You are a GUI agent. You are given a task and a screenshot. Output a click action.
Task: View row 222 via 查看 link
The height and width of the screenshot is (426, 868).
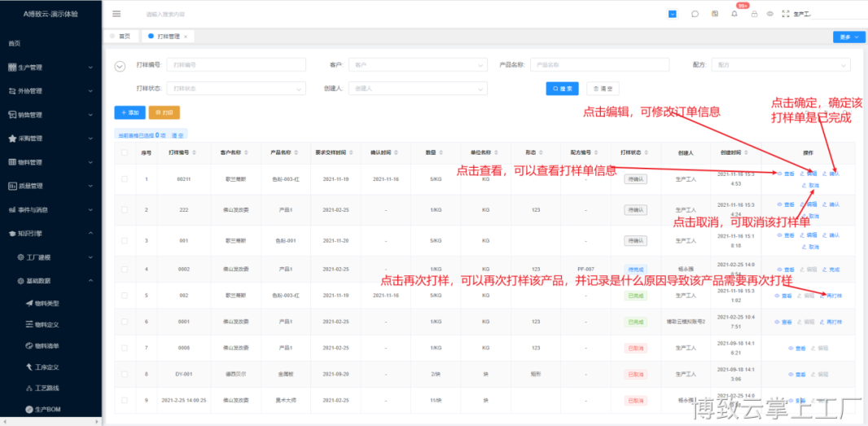click(x=786, y=204)
